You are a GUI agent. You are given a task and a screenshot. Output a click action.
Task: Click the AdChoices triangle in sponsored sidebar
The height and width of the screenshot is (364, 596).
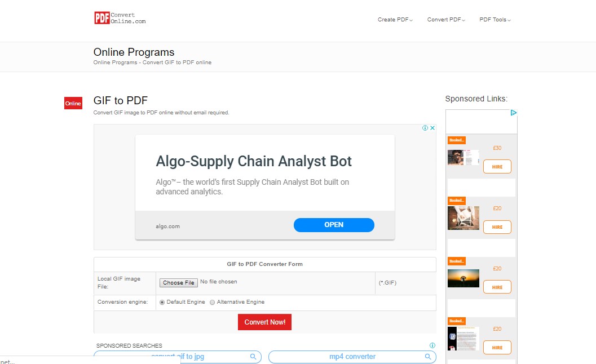(x=514, y=113)
